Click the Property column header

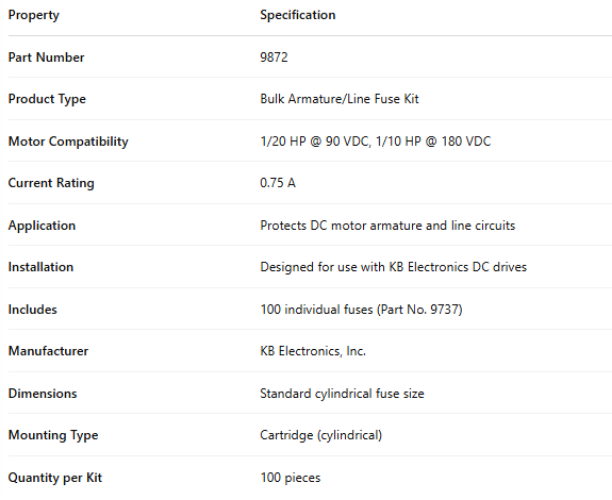click(33, 15)
